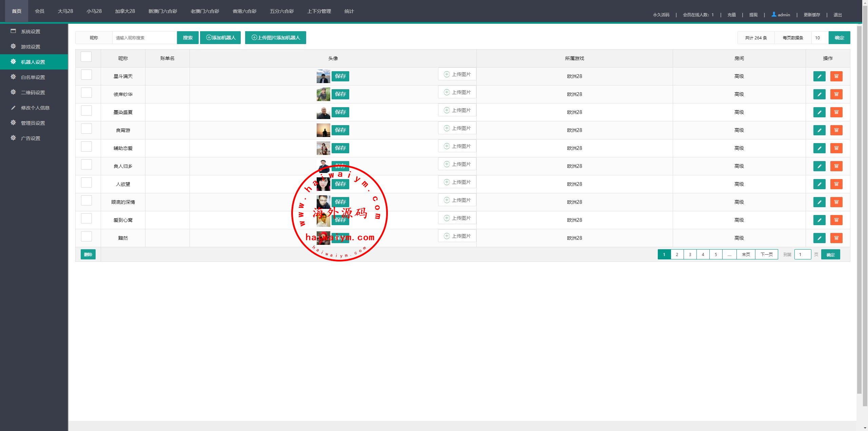Open 系统设置 in the sidebar
Viewport: 868px width, 431px height.
31,32
